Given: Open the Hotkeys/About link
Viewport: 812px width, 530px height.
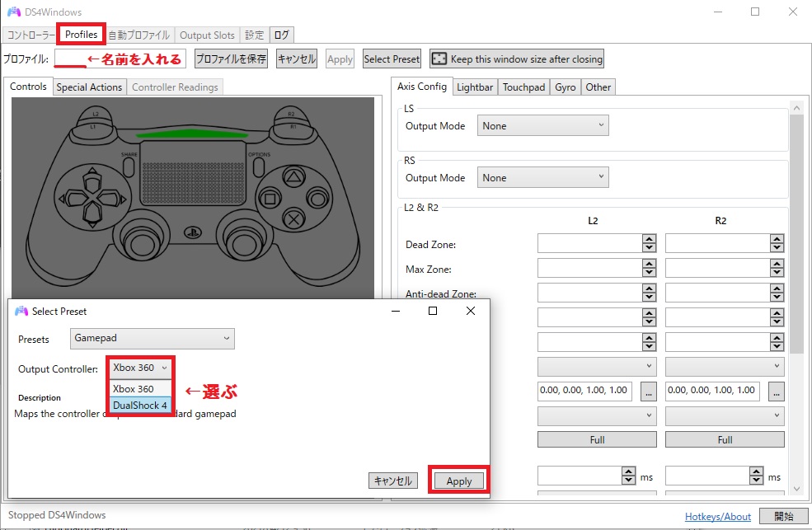Looking at the screenshot, I should point(717,517).
